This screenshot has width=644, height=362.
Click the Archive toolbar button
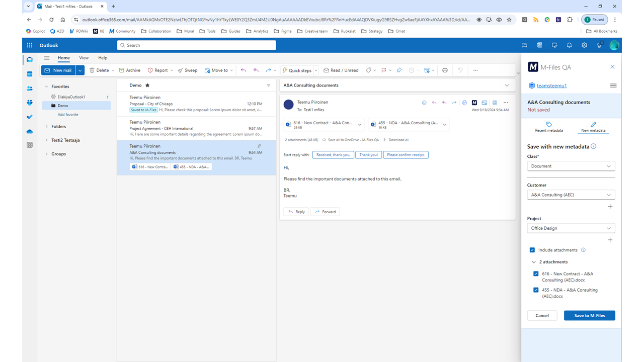(x=129, y=70)
